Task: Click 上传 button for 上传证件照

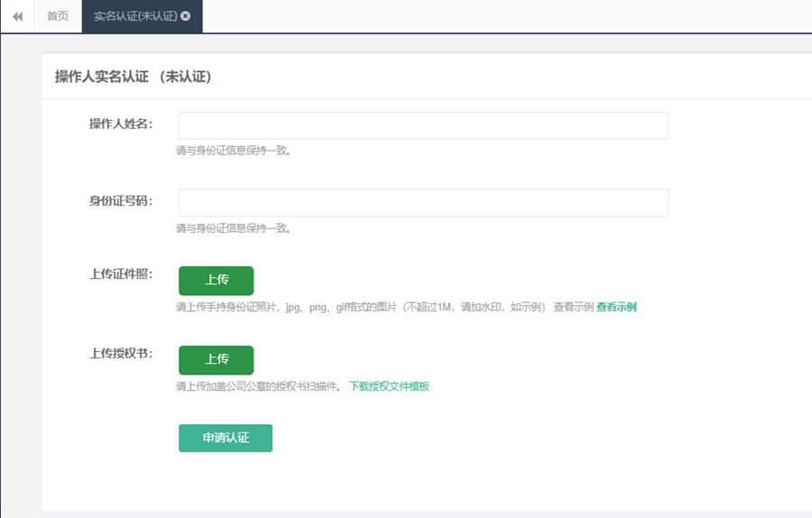Action: click(x=217, y=281)
